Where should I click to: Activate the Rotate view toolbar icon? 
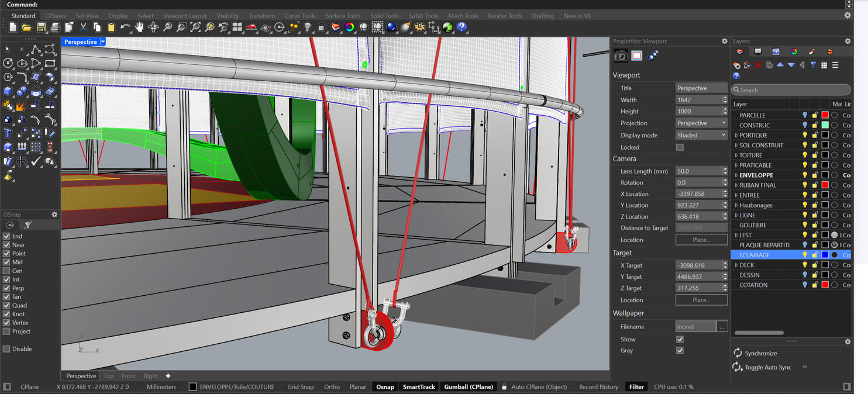tap(153, 27)
